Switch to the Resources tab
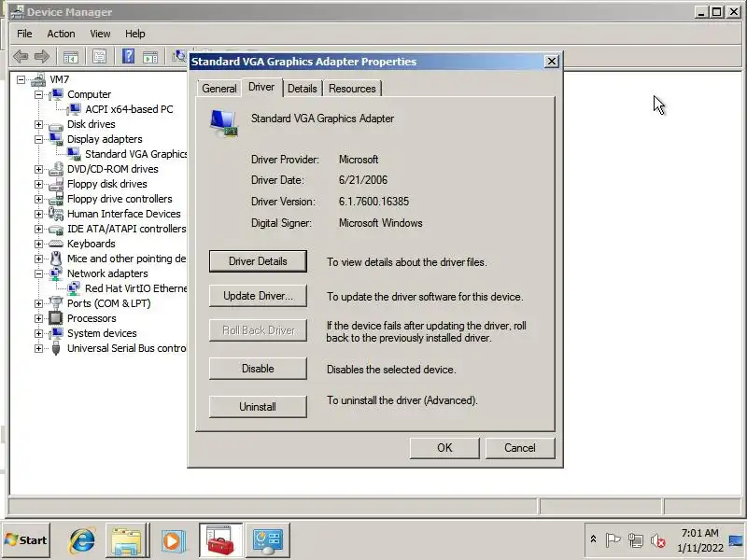The width and height of the screenshot is (747, 560). coord(352,89)
